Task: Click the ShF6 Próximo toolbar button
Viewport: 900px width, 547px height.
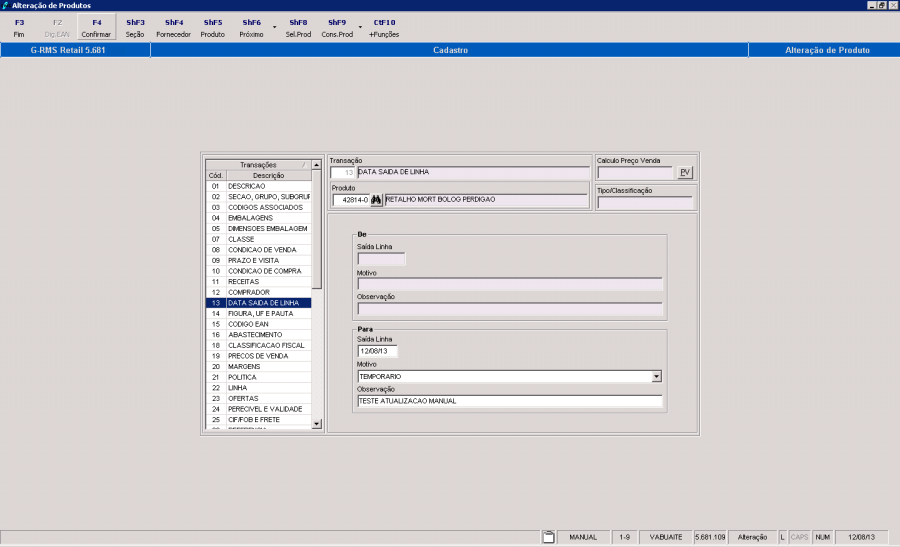Action: tap(251, 28)
